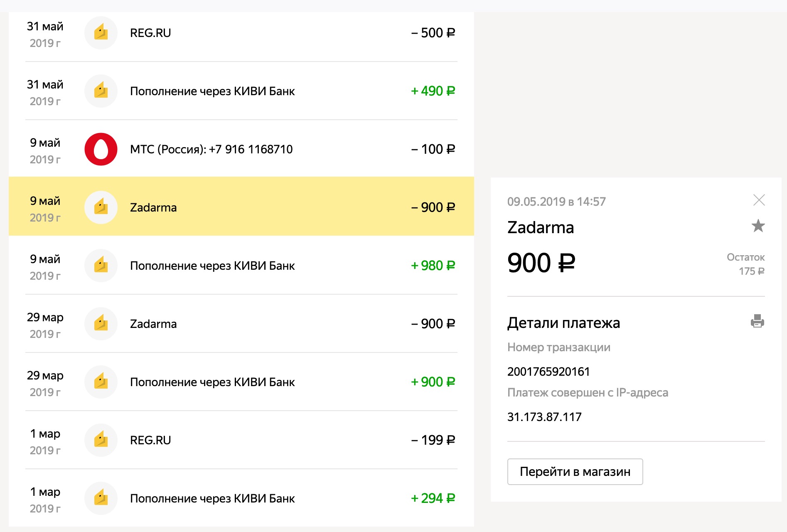Click the large 900 ₽ amount in details

pos(541,263)
